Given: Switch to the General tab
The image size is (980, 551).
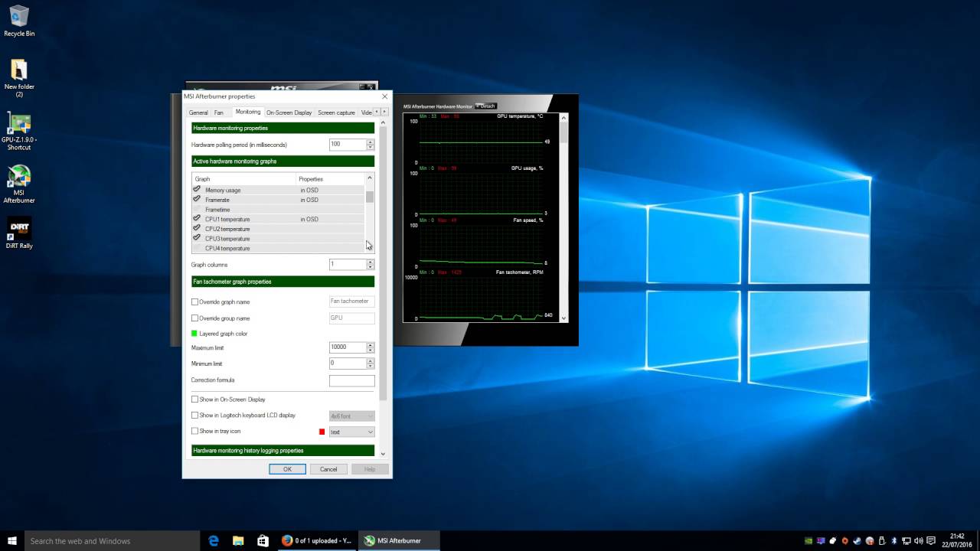Looking at the screenshot, I should point(198,112).
